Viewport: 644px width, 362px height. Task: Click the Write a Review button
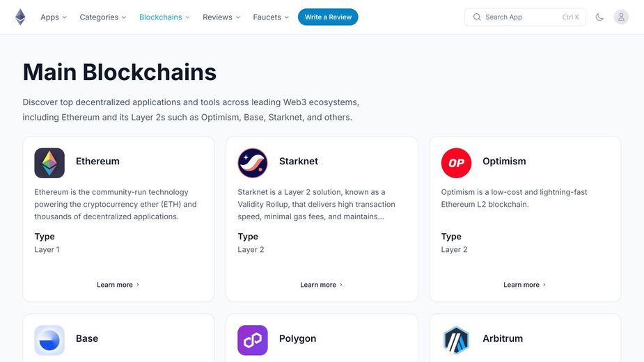(328, 17)
